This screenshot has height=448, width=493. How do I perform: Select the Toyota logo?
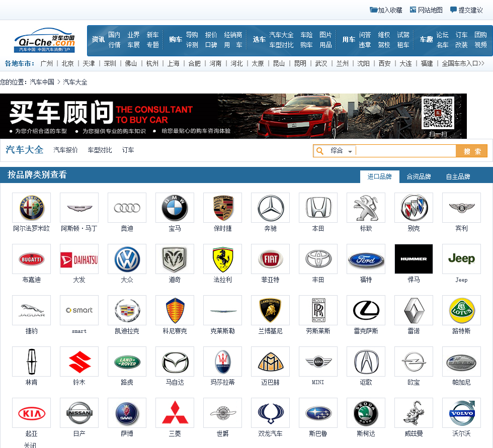[x=318, y=259]
